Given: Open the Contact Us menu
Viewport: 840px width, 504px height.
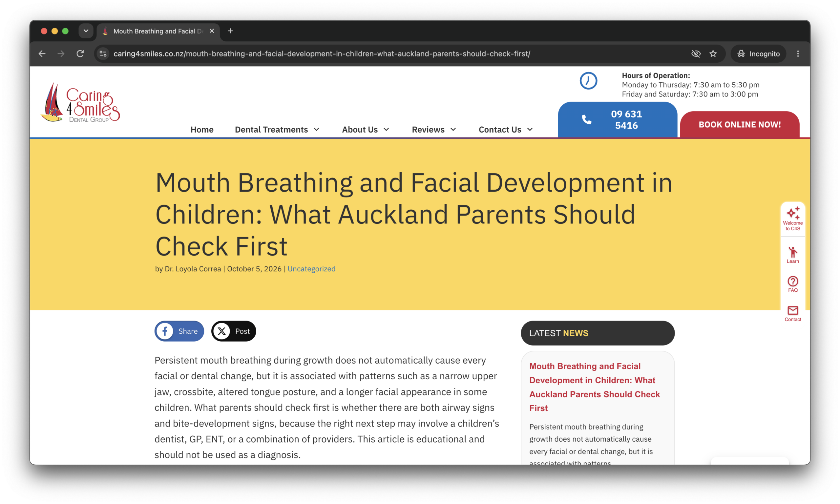Looking at the screenshot, I should 500,129.
